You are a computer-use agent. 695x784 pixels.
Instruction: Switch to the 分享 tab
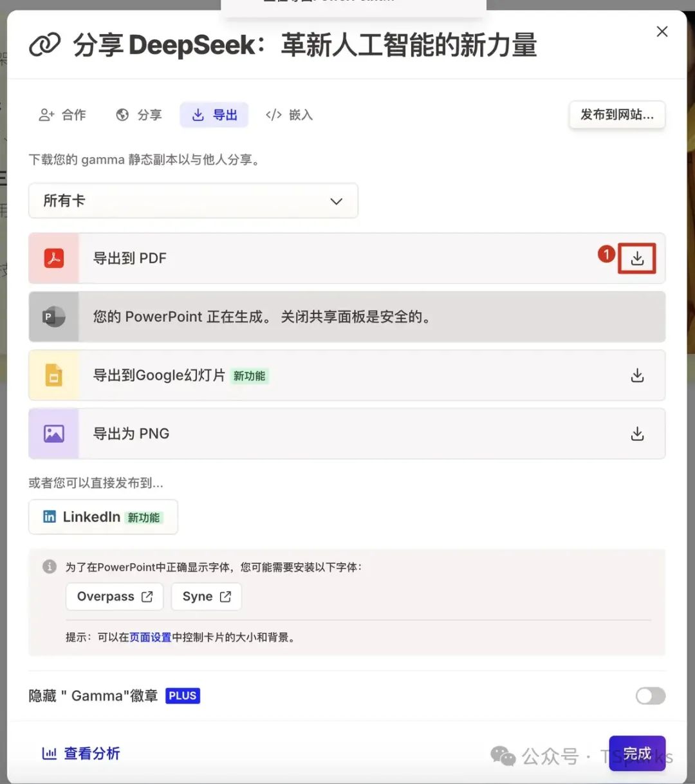(x=138, y=115)
